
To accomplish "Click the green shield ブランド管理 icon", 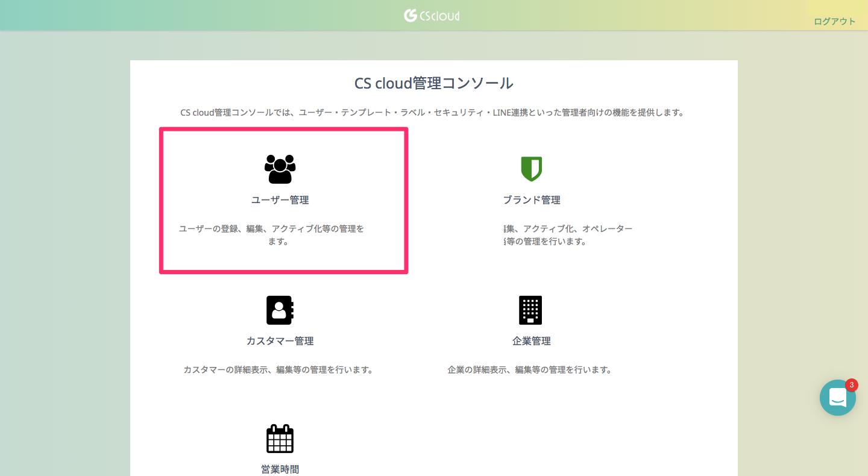I will click(532, 169).
